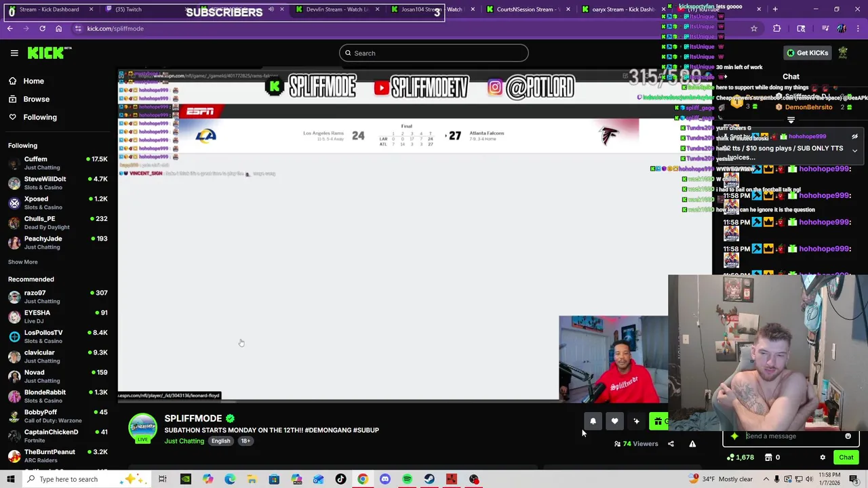Open browser extensions puzzle icon

click(x=776, y=28)
